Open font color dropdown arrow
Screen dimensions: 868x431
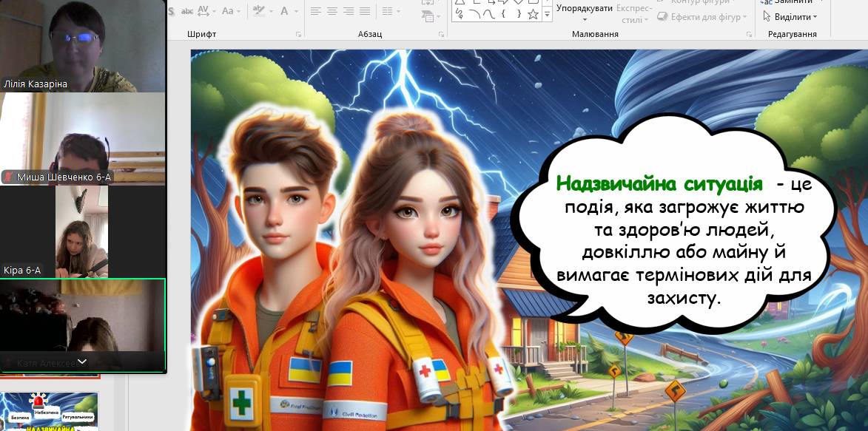click(296, 11)
